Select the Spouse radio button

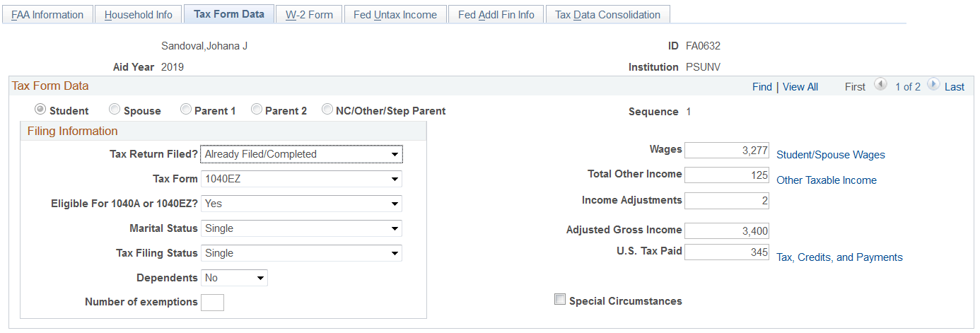[115, 110]
